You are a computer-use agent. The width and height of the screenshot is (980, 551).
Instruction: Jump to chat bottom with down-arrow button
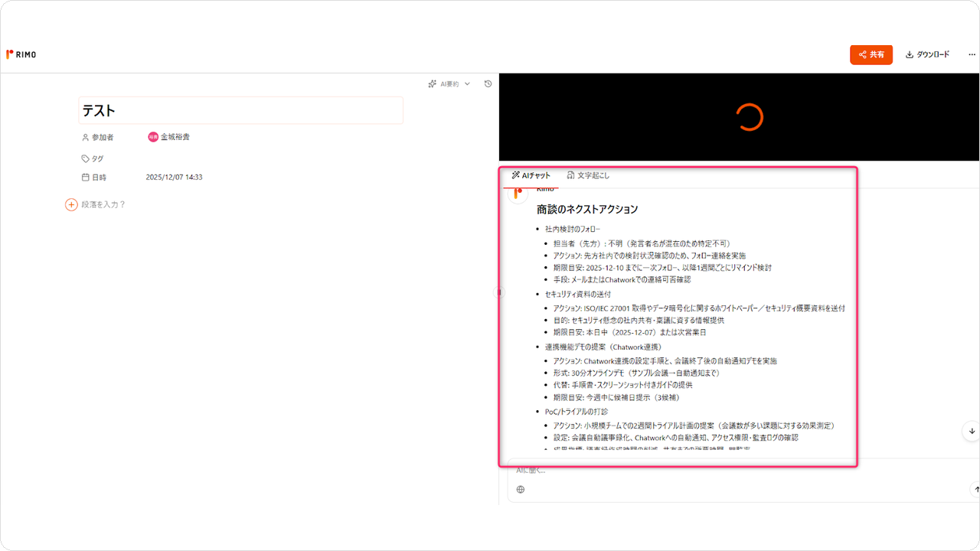tap(971, 430)
